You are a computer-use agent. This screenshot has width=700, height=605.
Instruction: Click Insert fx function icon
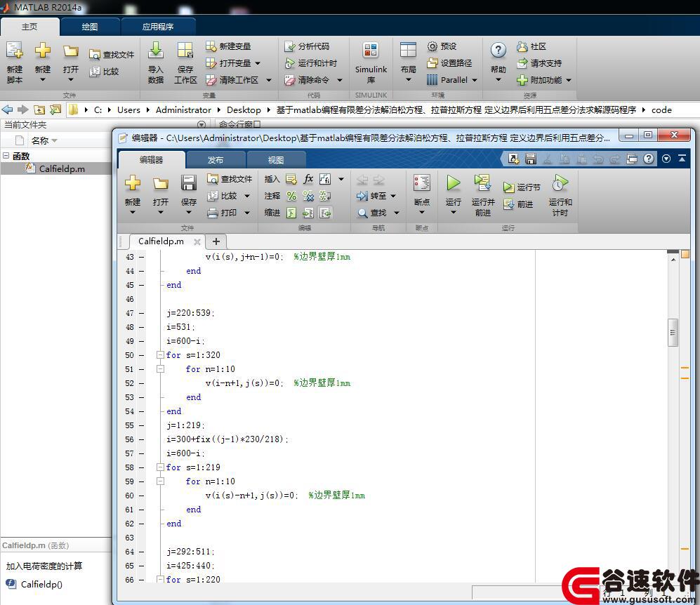coord(308,179)
